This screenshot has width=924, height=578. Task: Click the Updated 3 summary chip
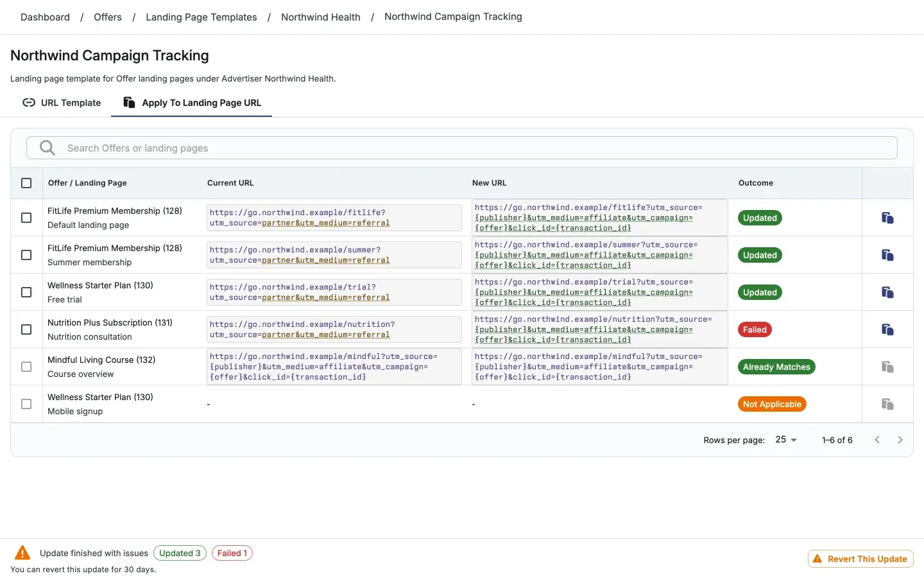(180, 553)
